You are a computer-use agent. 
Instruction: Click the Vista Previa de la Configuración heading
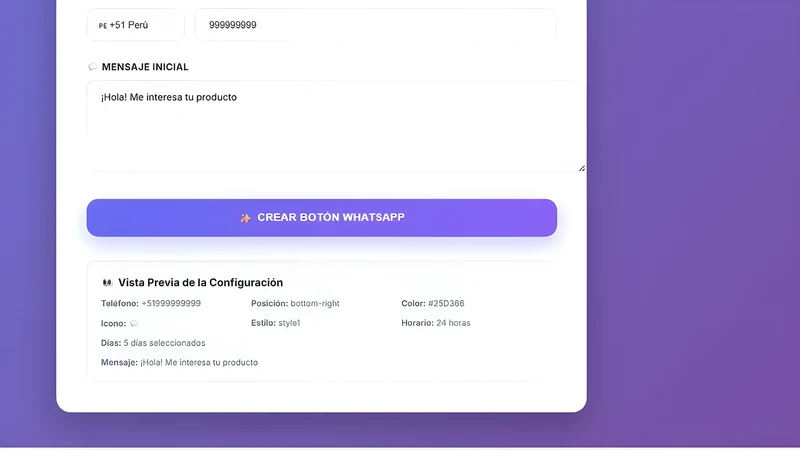pyautogui.click(x=201, y=282)
